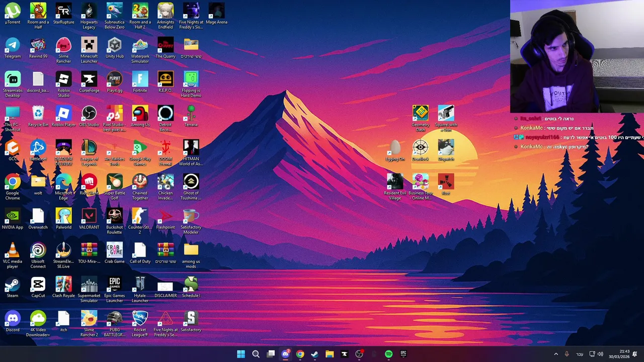This screenshot has width=644, height=362.
Task: Select the Rust desktop icon
Action: 446,185
